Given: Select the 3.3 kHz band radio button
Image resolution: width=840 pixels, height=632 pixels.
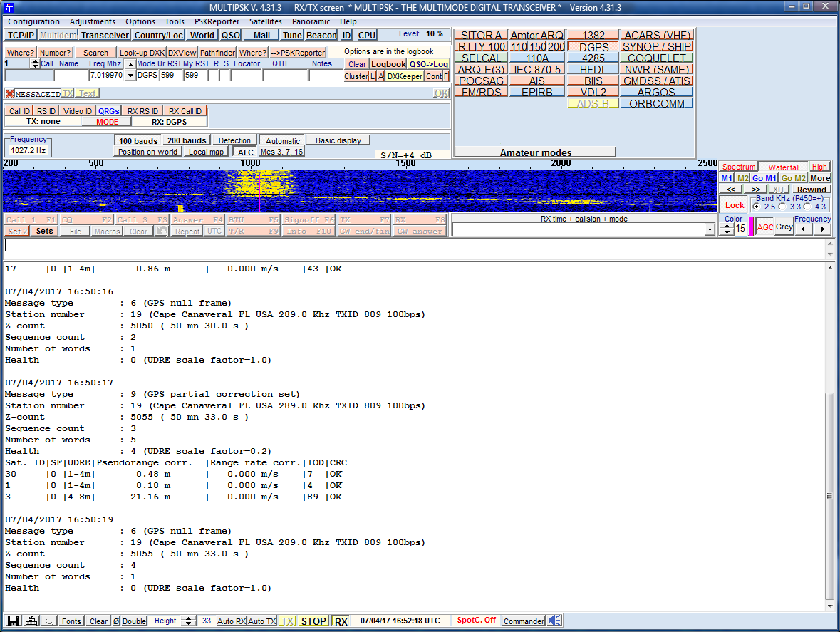Looking at the screenshot, I should coord(782,207).
